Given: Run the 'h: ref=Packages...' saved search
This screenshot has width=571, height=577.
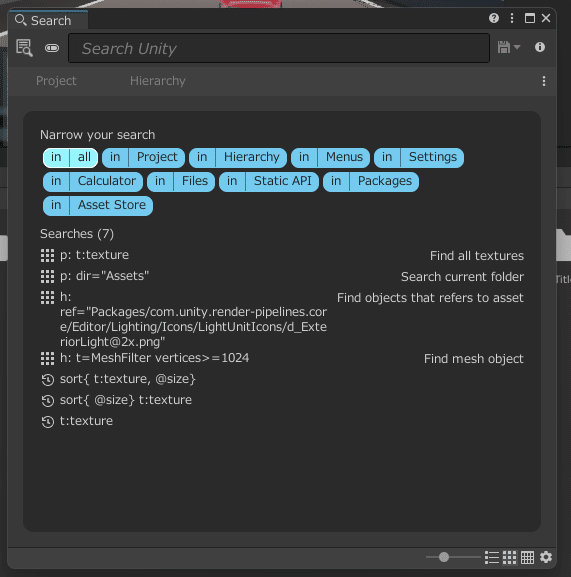Looking at the screenshot, I should pyautogui.click(x=193, y=319).
